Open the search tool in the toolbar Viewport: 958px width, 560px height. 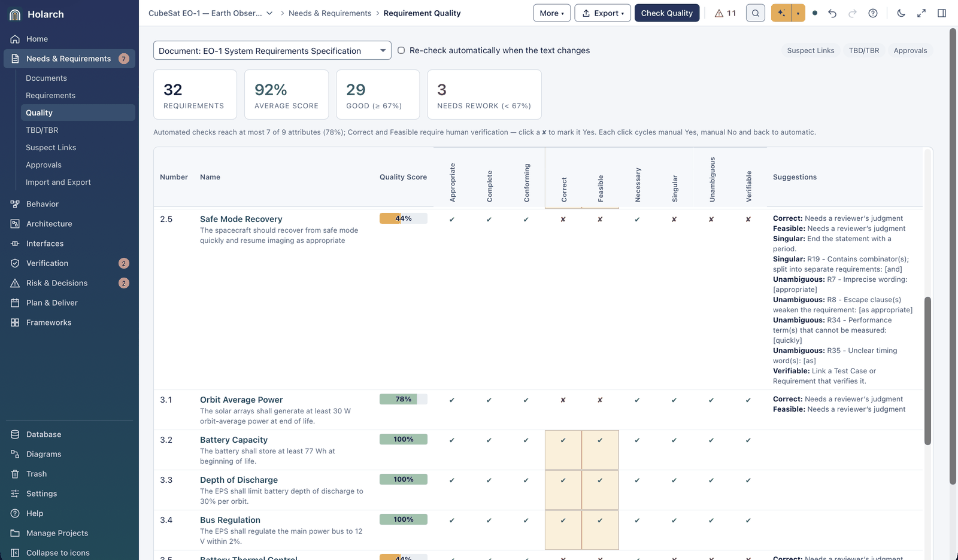coord(756,13)
